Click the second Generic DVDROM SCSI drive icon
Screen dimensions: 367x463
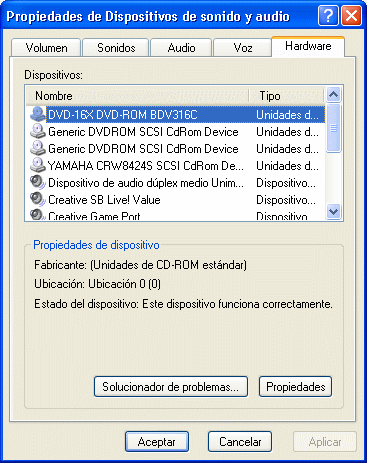tap(38, 149)
